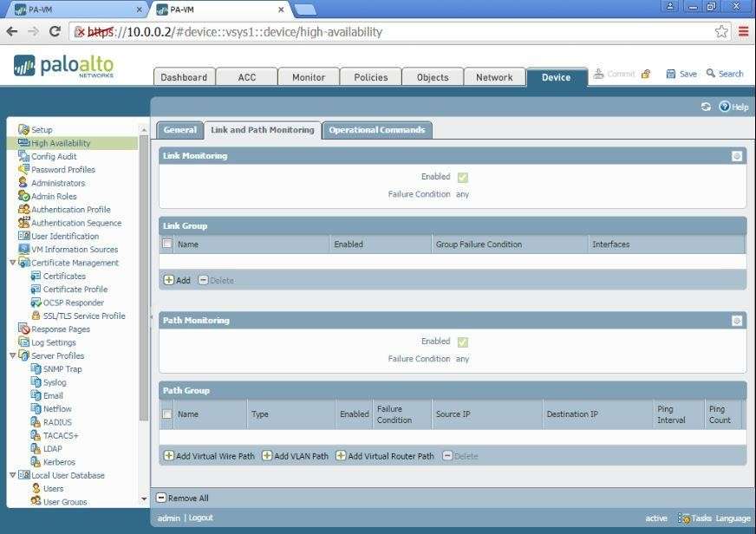Screen dimensions: 756x534
Task: Click the Logout link
Action: (200, 518)
